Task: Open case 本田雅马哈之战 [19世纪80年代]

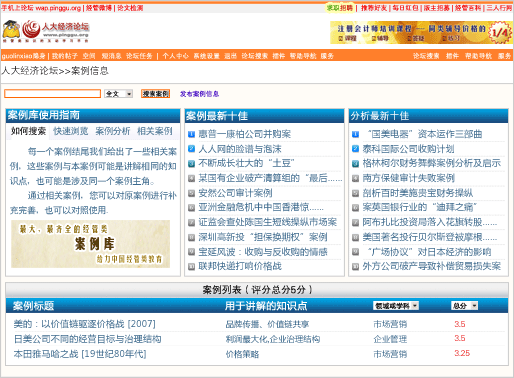Action: pyautogui.click(x=80, y=354)
